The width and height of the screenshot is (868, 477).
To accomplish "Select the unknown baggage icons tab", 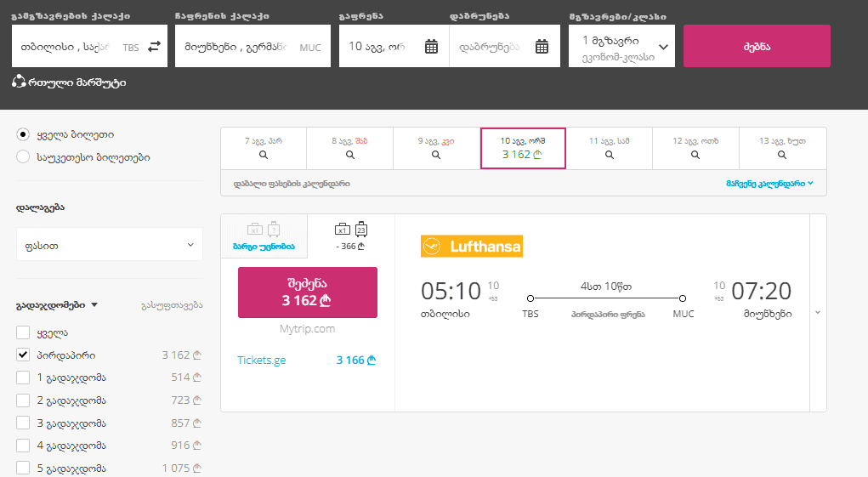I will tap(264, 236).
